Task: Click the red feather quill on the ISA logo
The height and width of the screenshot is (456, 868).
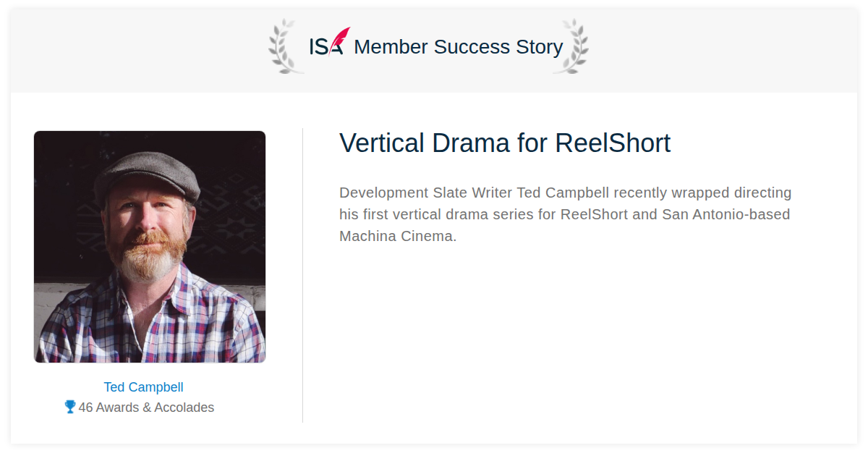Action: tap(340, 39)
